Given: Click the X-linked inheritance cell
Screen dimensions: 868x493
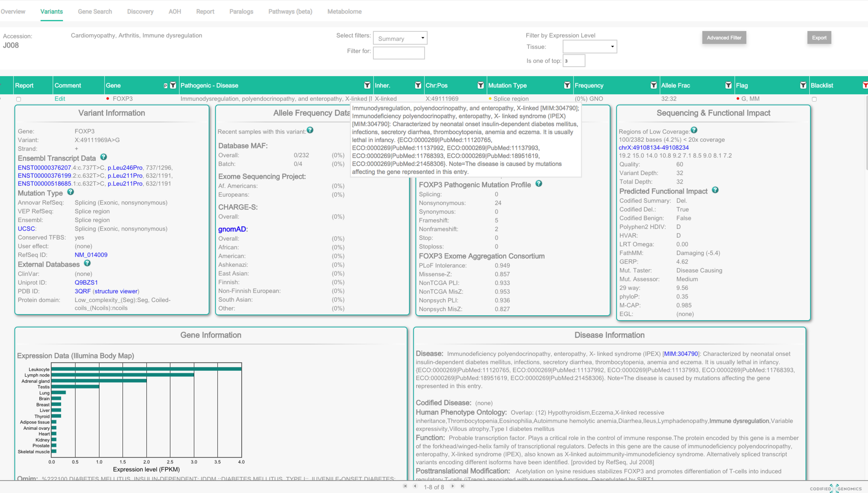Looking at the screenshot, I should pos(385,99).
